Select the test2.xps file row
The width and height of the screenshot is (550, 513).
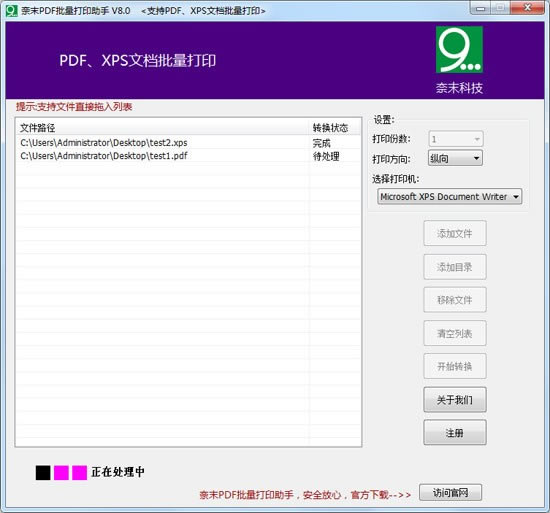pos(188,142)
